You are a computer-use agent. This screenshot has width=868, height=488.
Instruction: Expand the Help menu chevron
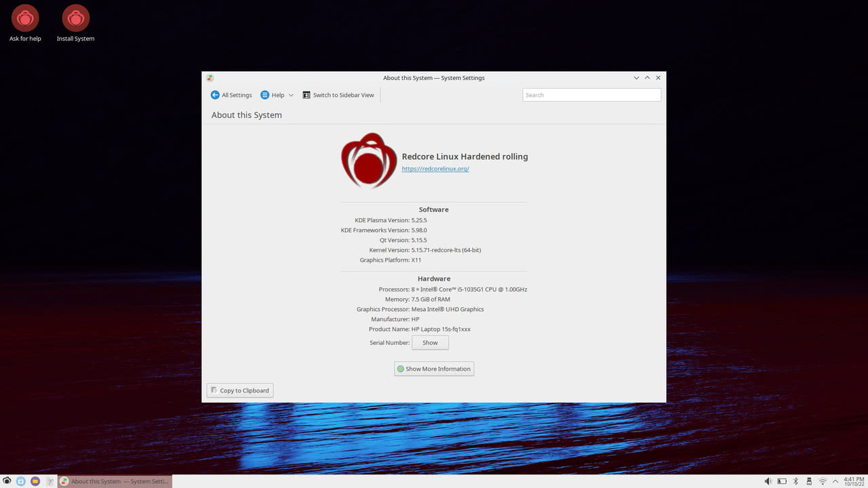coord(292,95)
